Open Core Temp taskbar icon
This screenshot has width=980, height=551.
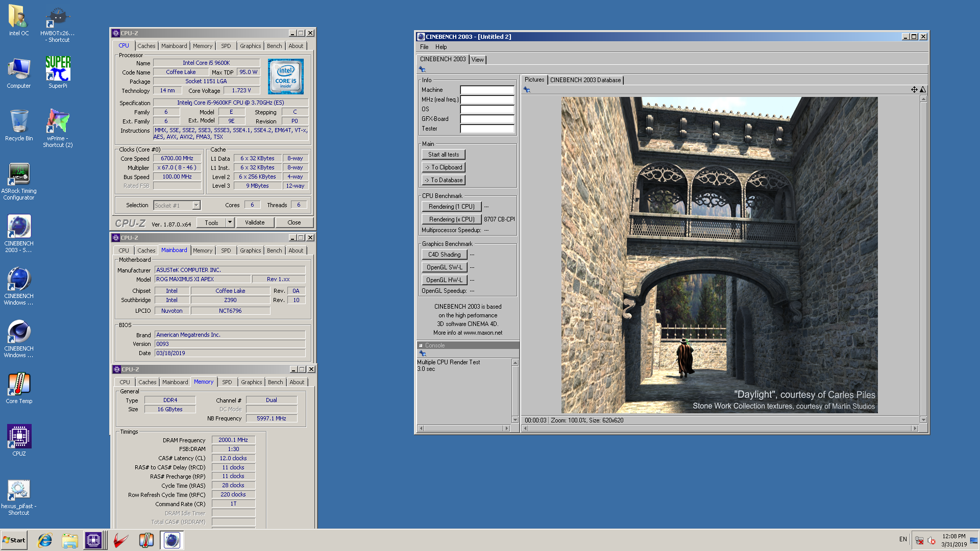pos(146,540)
